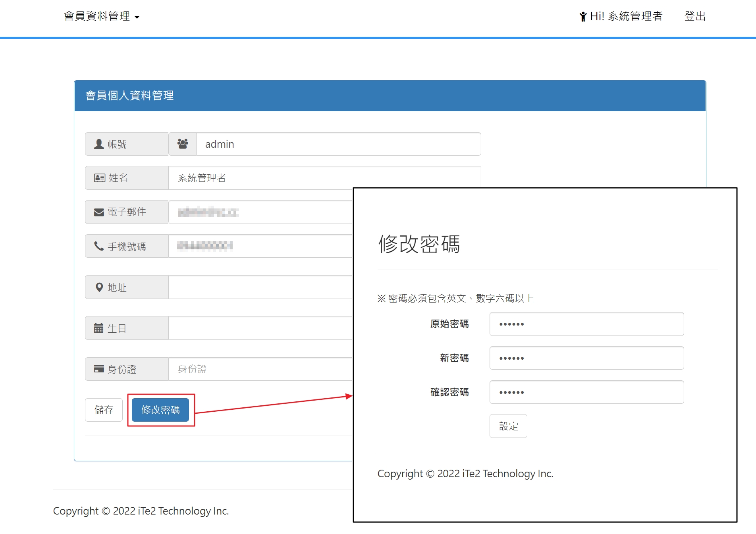Image resolution: width=756 pixels, height=534 pixels.
Task: Click the 姓名 field showing 系統管理者
Action: tap(325, 178)
